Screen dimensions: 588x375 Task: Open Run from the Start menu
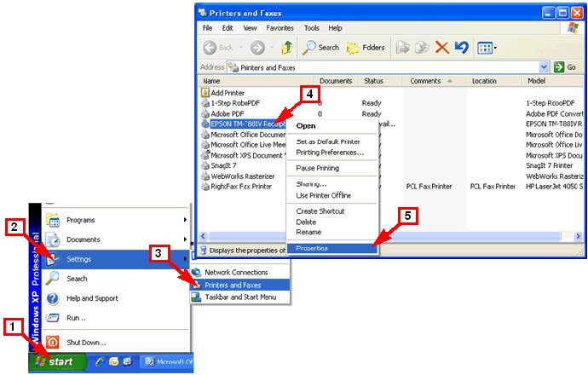click(116, 318)
